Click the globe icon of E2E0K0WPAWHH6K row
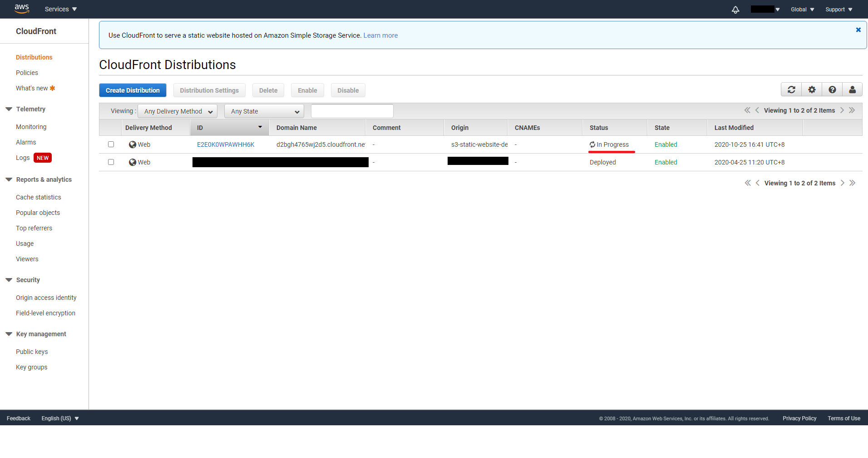 (x=133, y=144)
